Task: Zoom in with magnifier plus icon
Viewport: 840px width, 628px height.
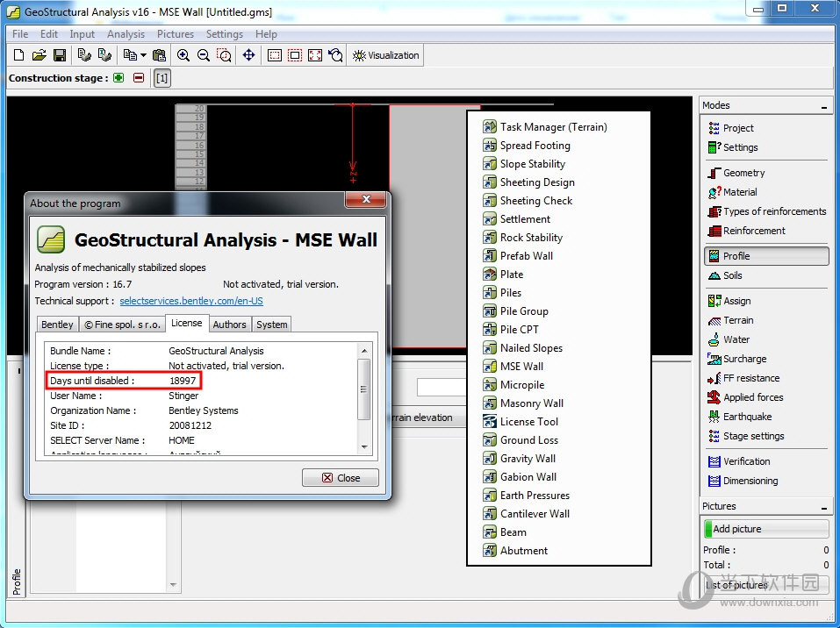Action: tap(183, 55)
